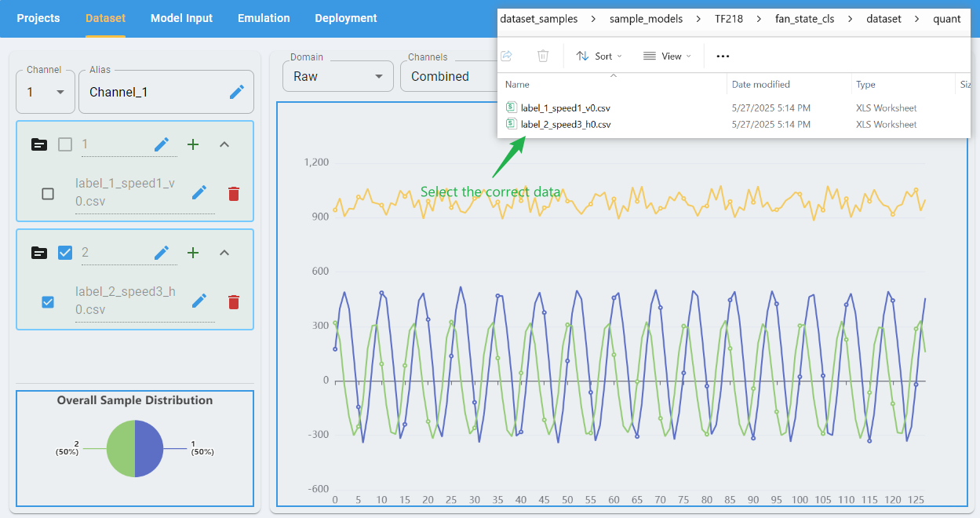The width and height of the screenshot is (980, 518).
Task: Open the Domain dropdown showing Raw
Action: [x=337, y=75]
